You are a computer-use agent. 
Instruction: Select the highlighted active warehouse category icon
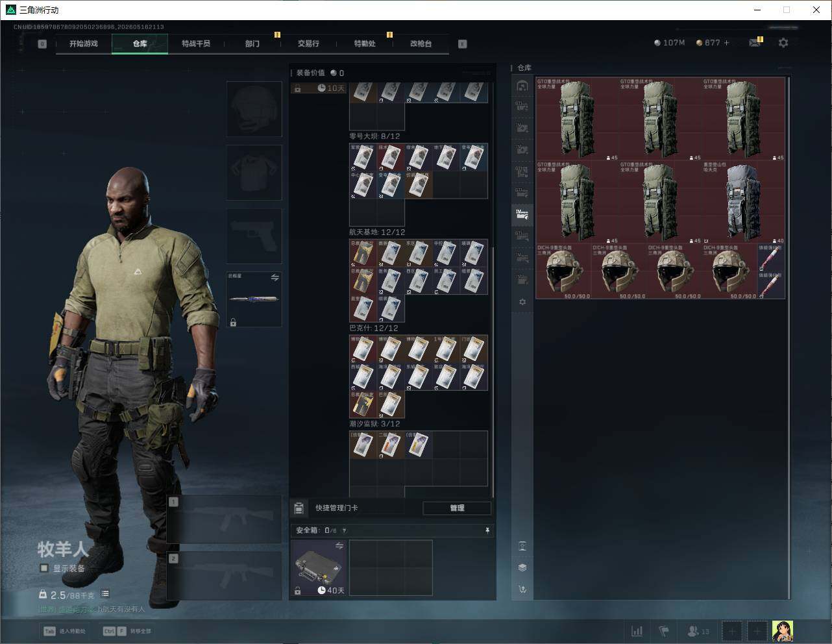[x=522, y=214]
